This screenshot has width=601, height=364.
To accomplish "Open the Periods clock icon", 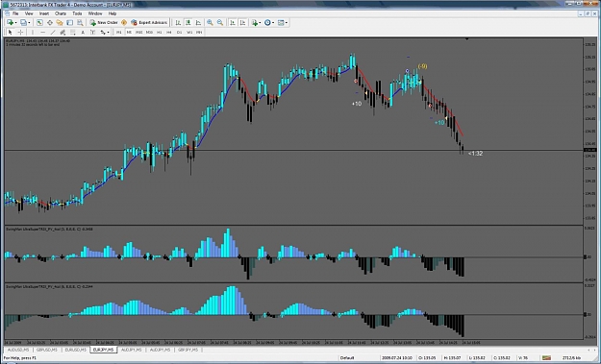I will coord(267,23).
